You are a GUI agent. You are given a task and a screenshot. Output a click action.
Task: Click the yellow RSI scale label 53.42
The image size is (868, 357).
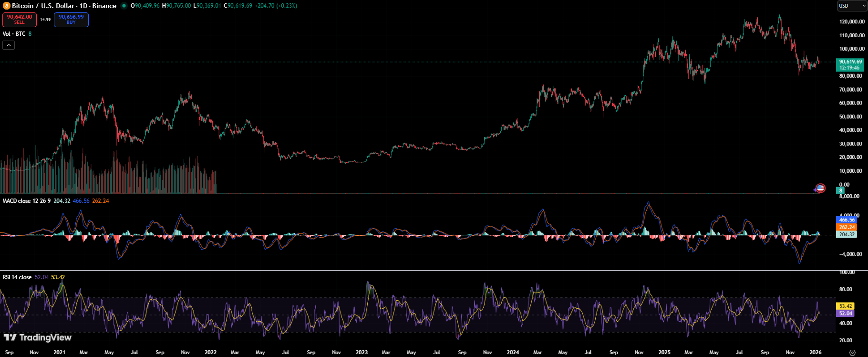[x=846, y=306]
